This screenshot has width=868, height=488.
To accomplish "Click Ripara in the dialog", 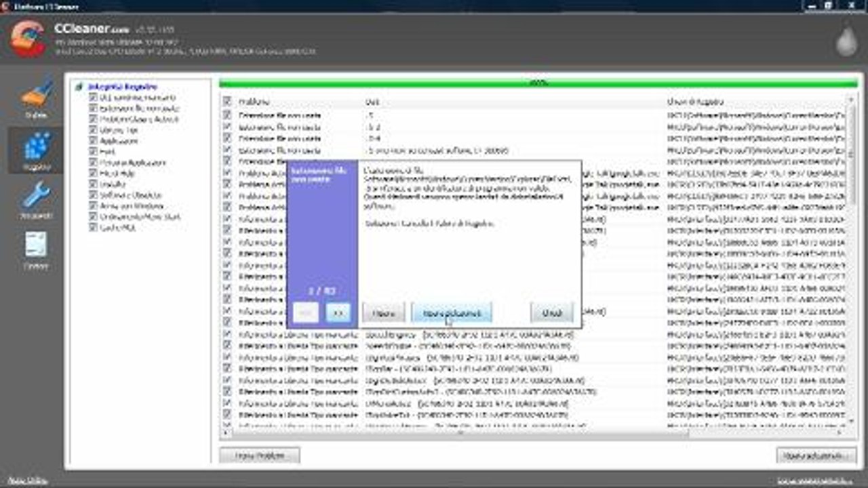I will tap(384, 312).
